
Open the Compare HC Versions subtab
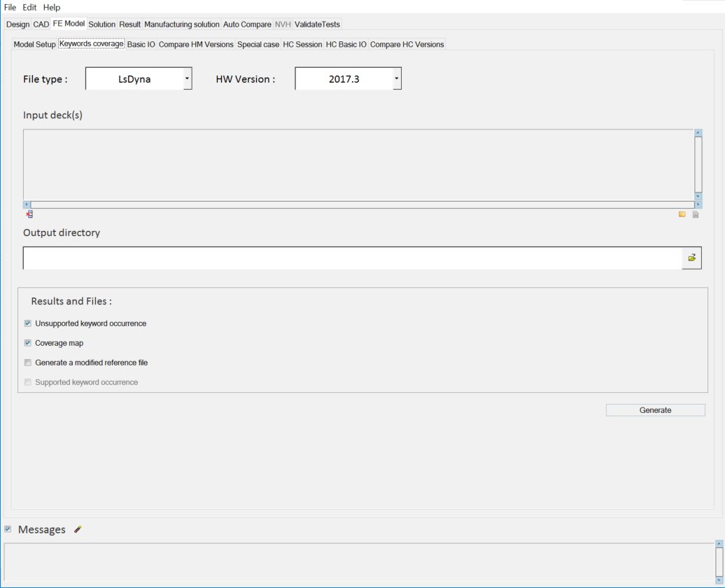click(x=407, y=44)
